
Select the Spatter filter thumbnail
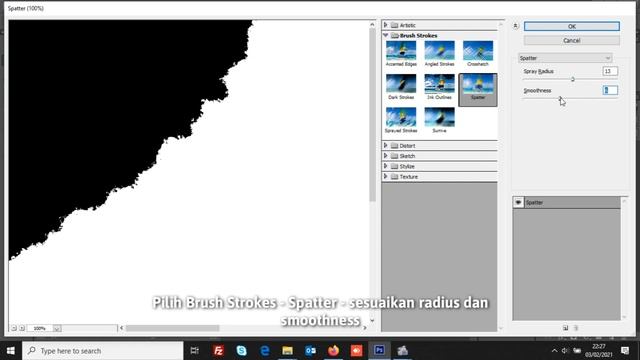pos(478,90)
